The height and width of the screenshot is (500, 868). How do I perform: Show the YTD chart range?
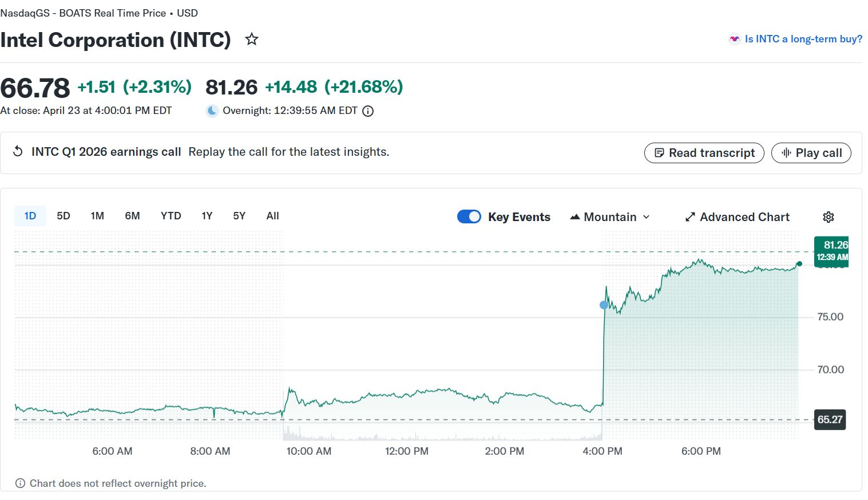point(171,216)
